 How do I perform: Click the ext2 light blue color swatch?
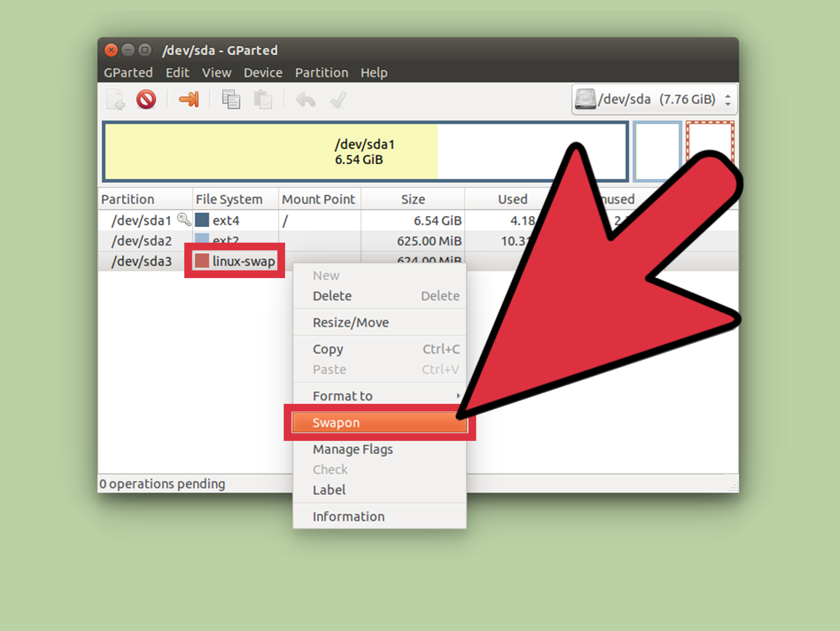(202, 238)
